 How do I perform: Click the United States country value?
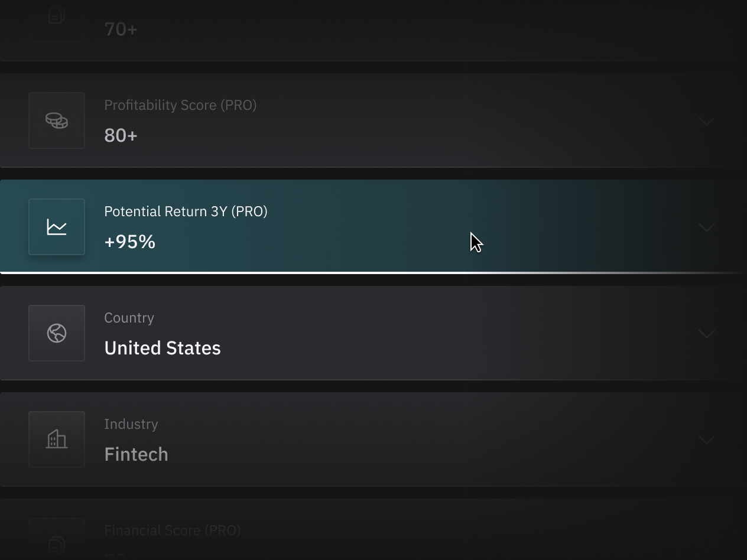pos(162,348)
